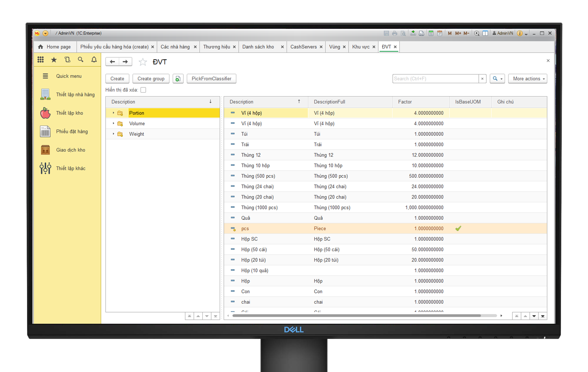Viewport: 588px width, 372px height.
Task: Click the green copy-document toolbar button
Action: (x=178, y=79)
